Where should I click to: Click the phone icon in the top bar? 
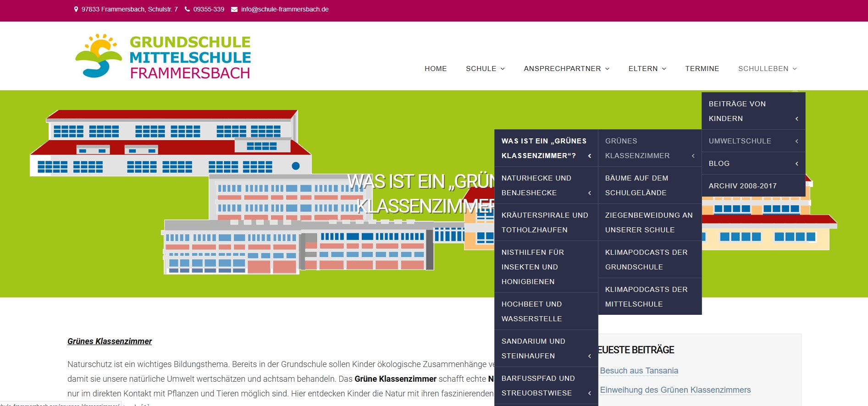(187, 9)
